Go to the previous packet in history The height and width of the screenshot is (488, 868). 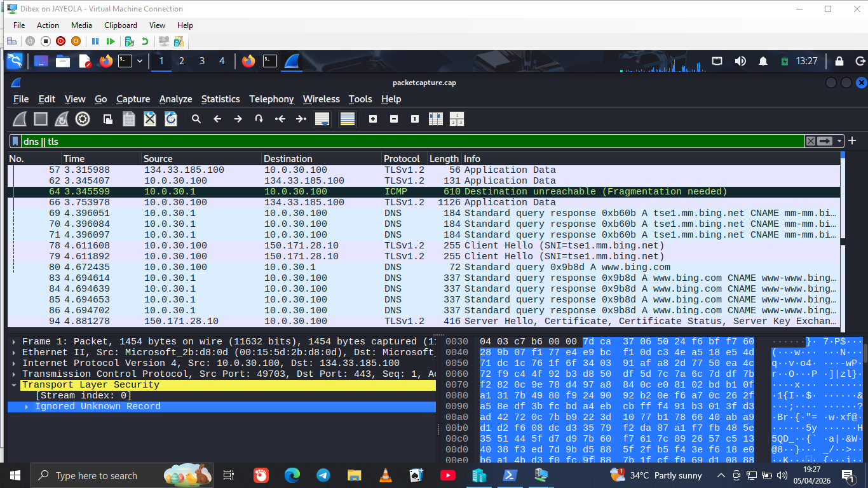(216, 119)
